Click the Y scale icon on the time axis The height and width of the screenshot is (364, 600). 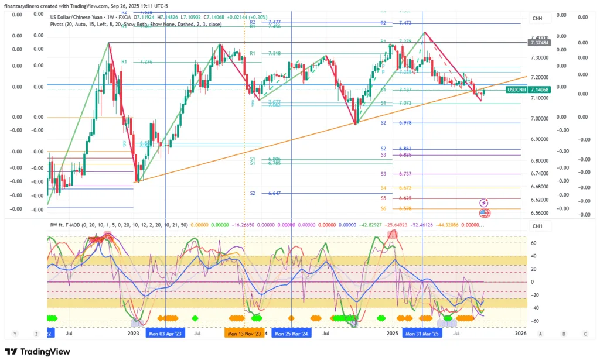coord(16,334)
